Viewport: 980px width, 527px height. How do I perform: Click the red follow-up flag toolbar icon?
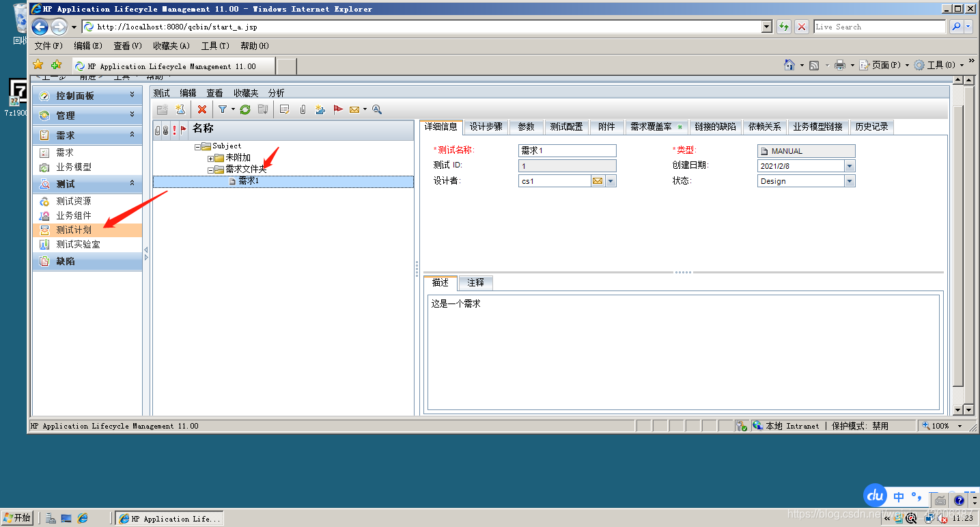[338, 109]
